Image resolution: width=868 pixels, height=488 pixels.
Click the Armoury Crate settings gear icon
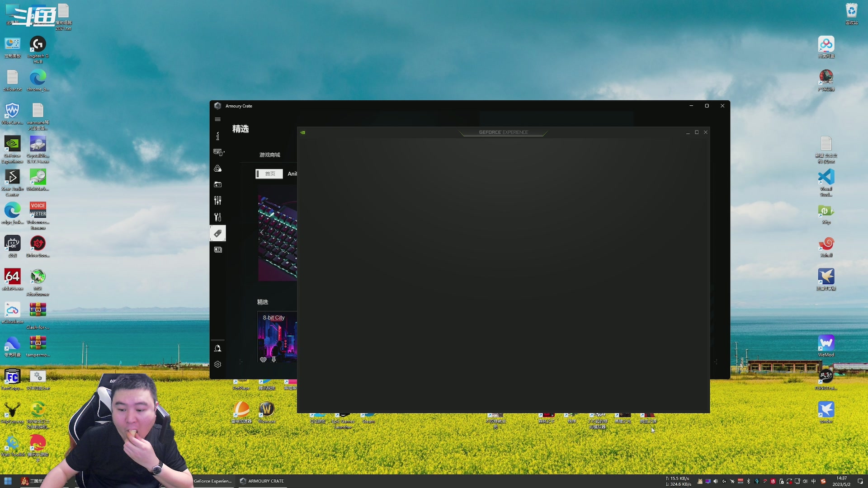pos(217,364)
